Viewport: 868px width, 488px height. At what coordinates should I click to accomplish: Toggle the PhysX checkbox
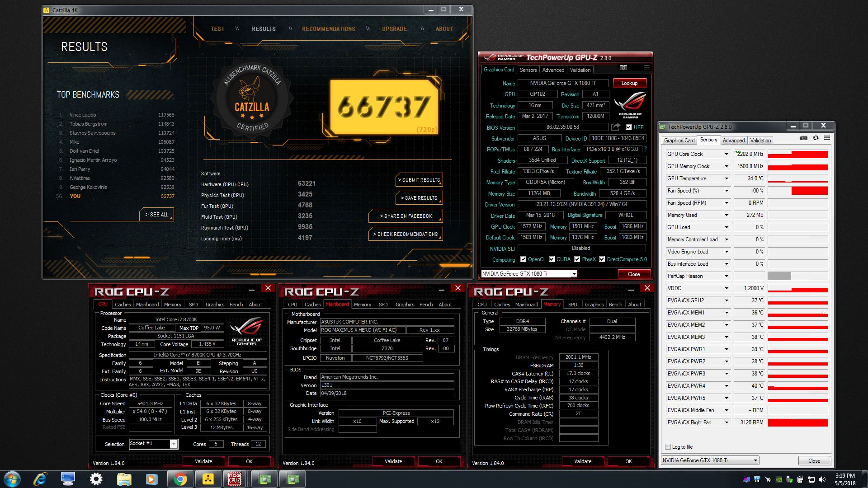tap(577, 259)
